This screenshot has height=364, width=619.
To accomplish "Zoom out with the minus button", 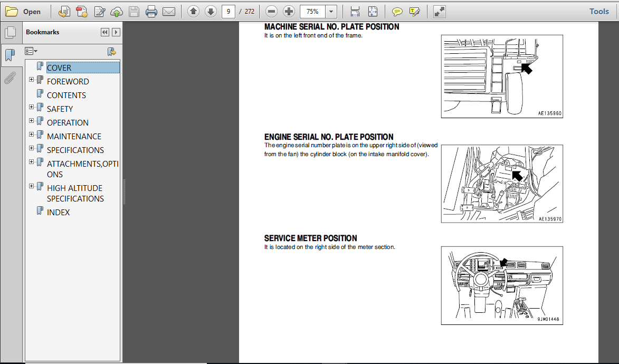I will tap(271, 12).
